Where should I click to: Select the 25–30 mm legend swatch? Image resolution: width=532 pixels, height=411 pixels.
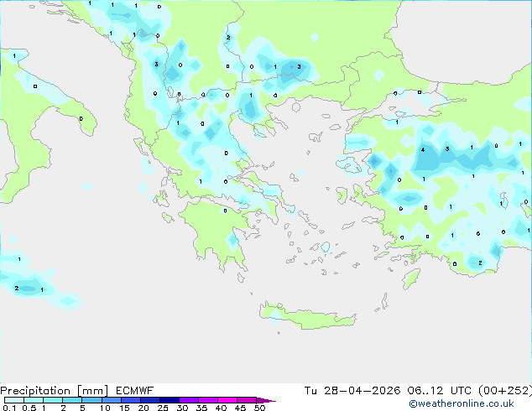click(x=169, y=400)
